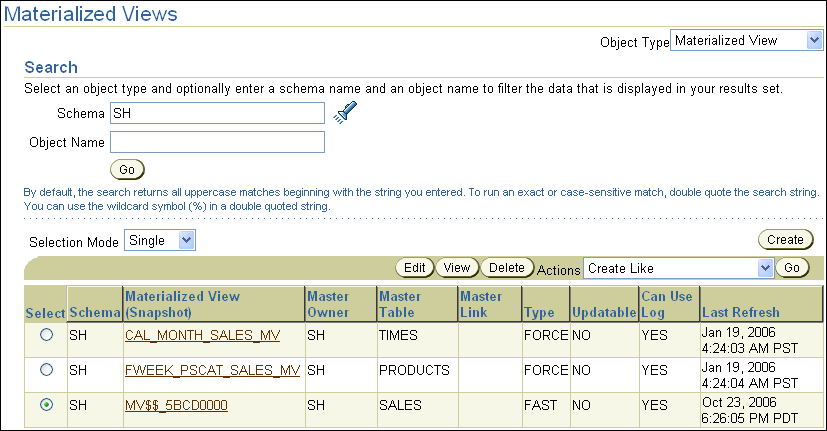
Task: Click into the Schema text field
Action: tap(216, 113)
